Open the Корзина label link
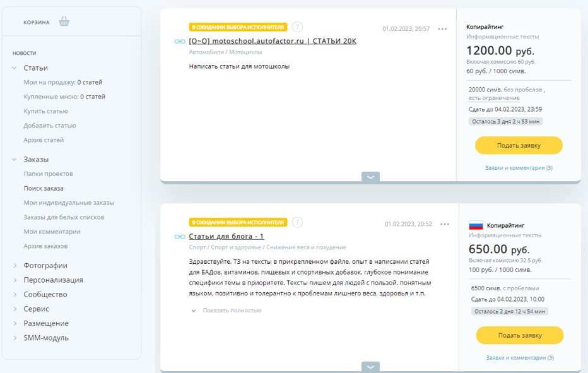 [37, 22]
